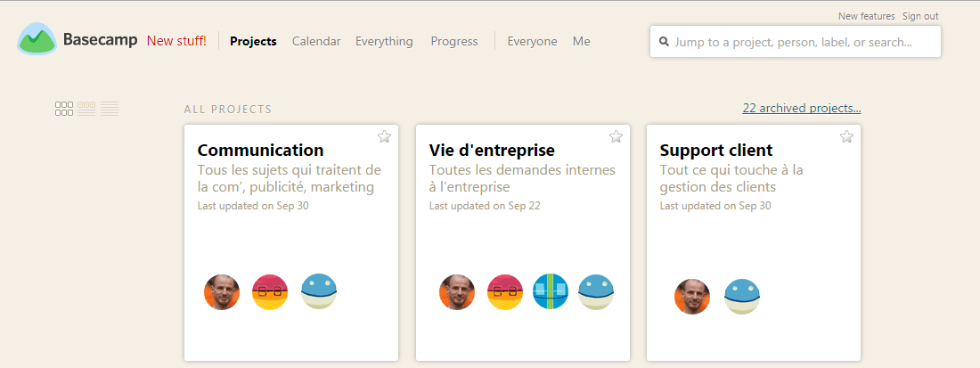Open the Everything tab
This screenshot has width=980, height=368.
click(x=384, y=41)
